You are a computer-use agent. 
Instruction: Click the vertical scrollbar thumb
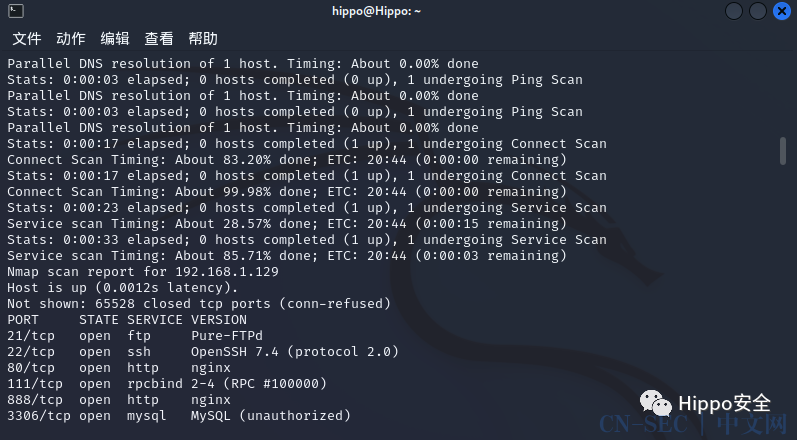point(783,150)
